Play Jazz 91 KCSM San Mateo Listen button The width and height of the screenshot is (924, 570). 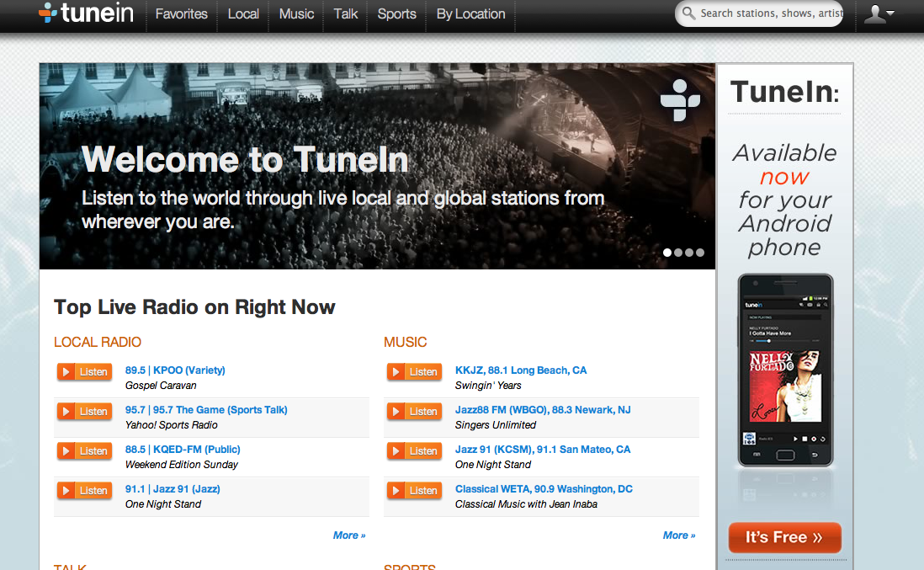(x=414, y=451)
